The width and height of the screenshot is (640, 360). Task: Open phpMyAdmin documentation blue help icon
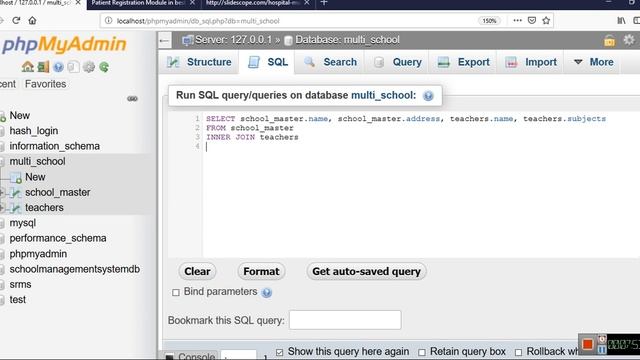tap(58, 67)
